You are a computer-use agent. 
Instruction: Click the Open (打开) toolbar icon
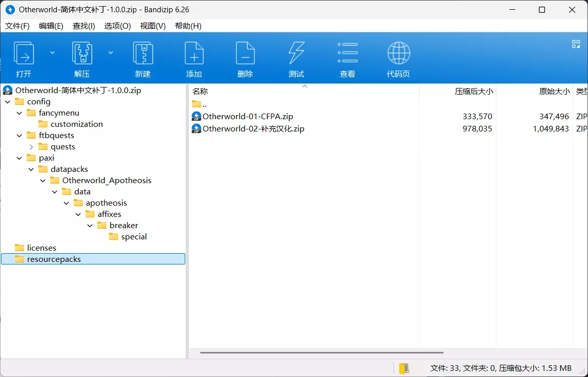24,53
